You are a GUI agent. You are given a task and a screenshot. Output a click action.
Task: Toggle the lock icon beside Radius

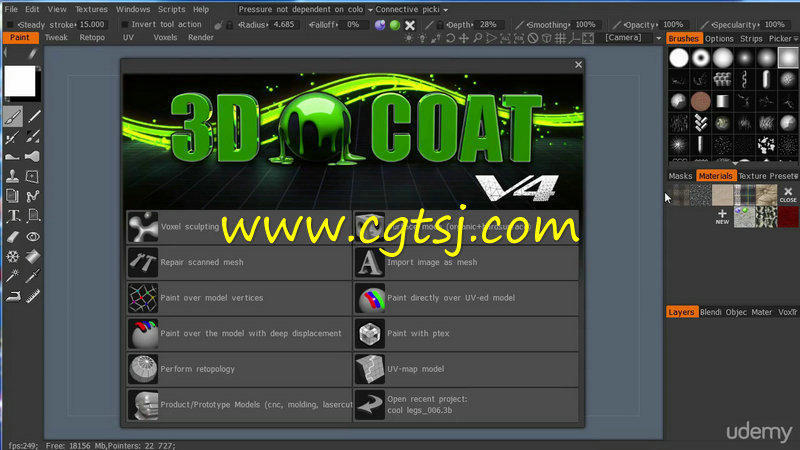(230, 24)
